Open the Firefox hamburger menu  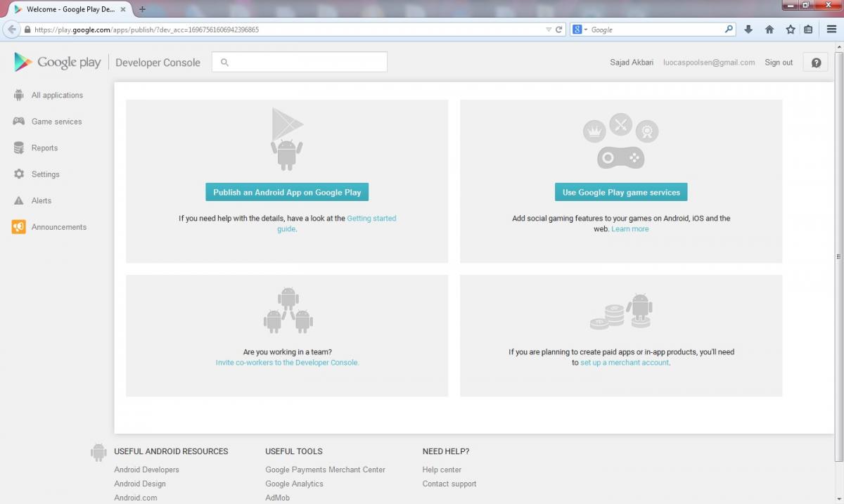[831, 30]
